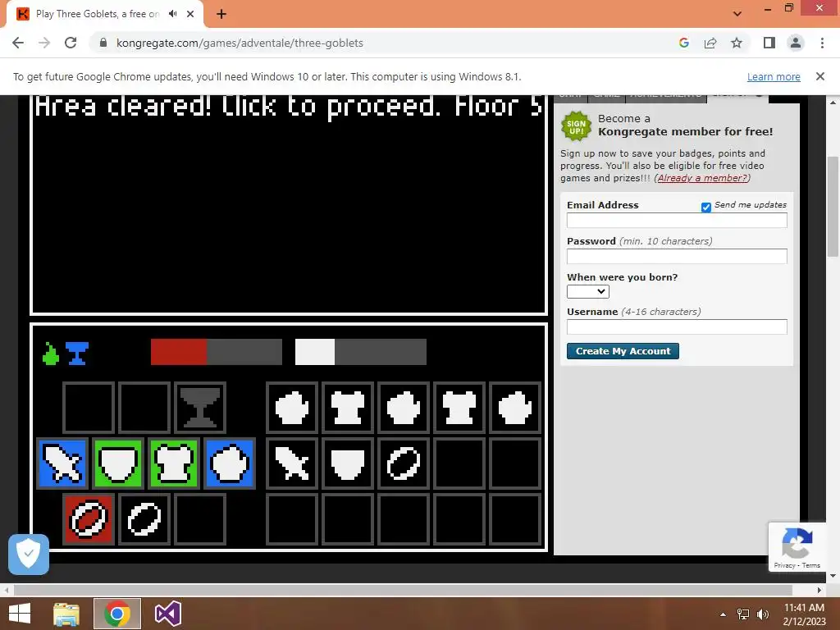The image size is (840, 630).
Task: Open the Chrome profile avatar
Action: (796, 43)
